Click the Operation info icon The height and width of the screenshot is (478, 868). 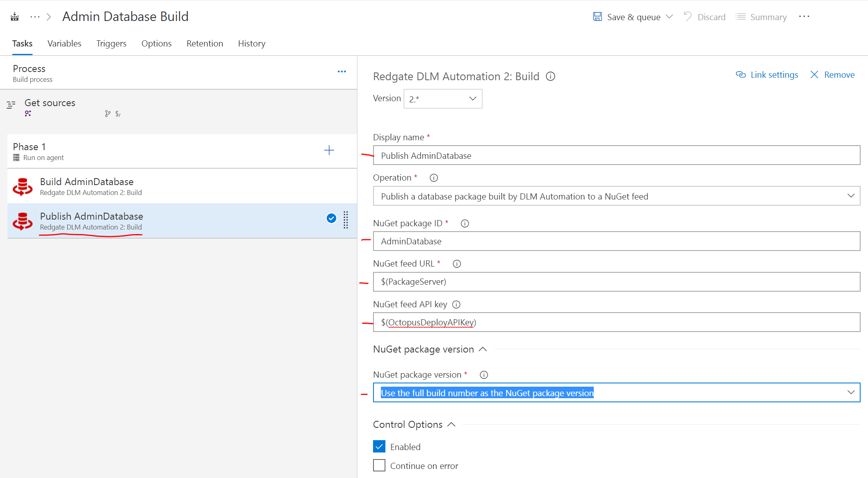pyautogui.click(x=434, y=178)
